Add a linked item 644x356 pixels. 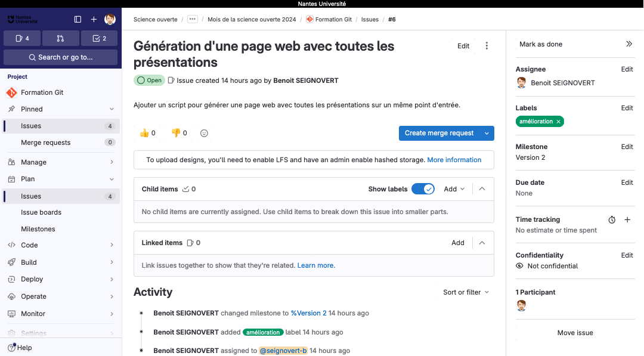[x=458, y=243]
